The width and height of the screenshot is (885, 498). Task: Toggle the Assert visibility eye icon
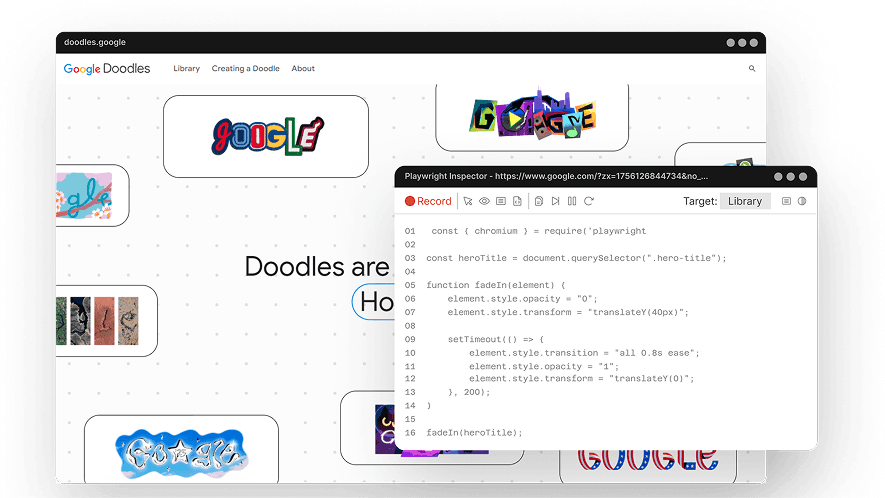click(484, 201)
